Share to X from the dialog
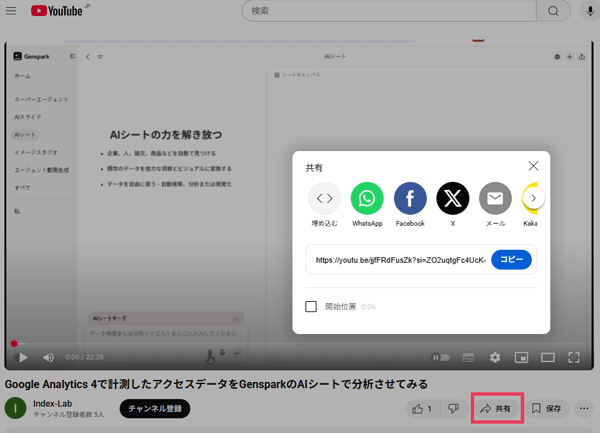 (453, 198)
